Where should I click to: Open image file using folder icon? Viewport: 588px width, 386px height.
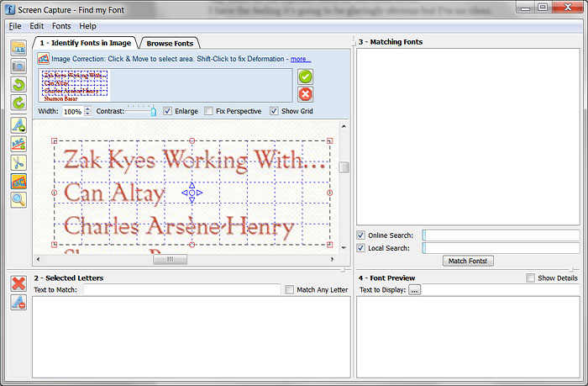tap(18, 48)
